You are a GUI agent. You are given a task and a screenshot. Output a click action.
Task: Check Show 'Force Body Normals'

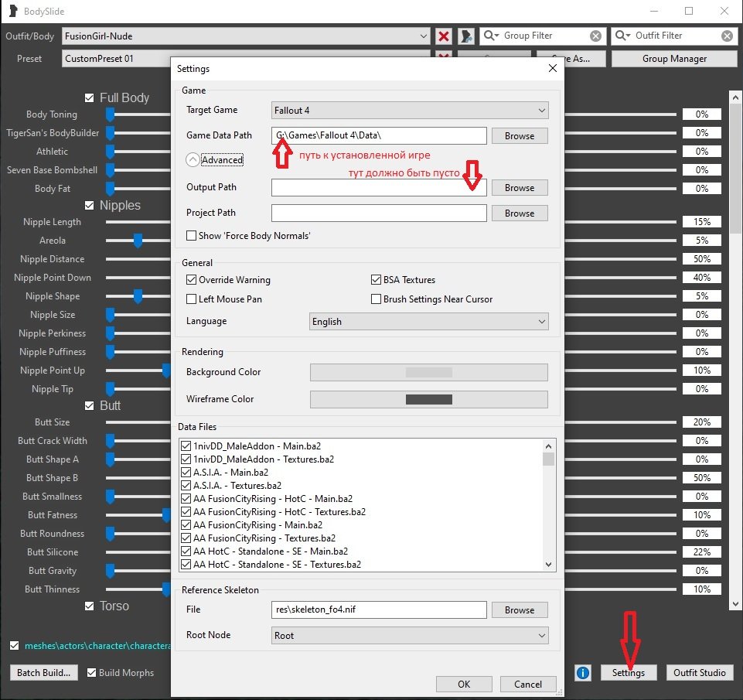[x=192, y=236]
